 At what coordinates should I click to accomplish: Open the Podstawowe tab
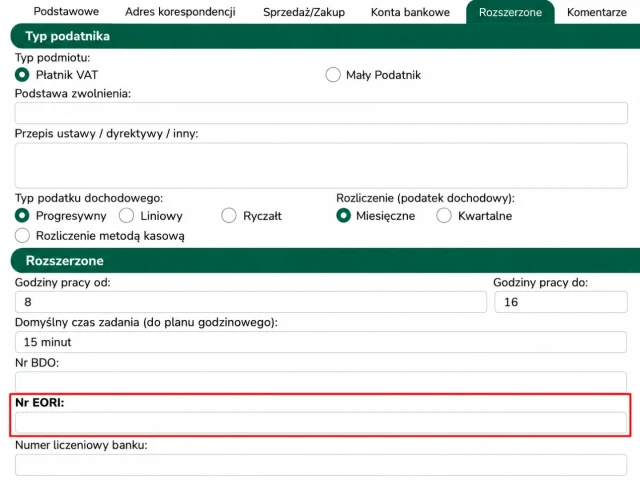66,11
